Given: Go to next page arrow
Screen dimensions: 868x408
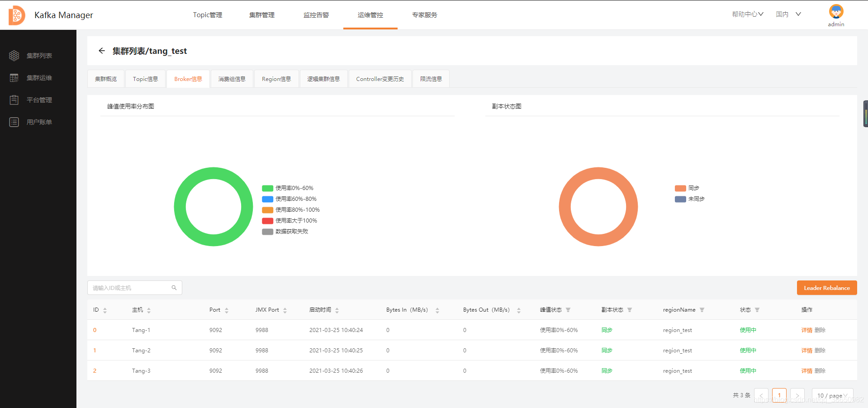Looking at the screenshot, I should pos(797,395).
